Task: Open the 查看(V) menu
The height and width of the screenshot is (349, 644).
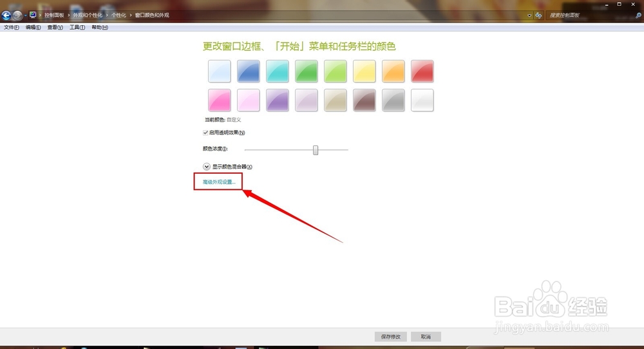Action: click(55, 28)
